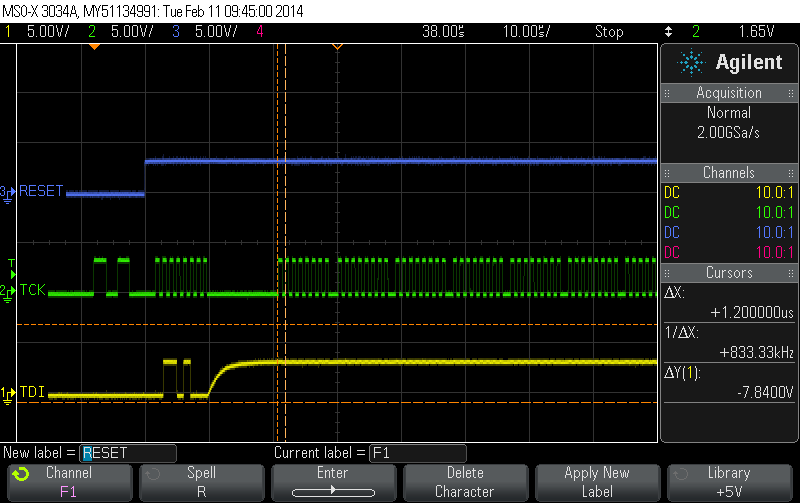Click the 1/ΔX +833.33kHz value
Viewport: 800px width, 503px height.
click(756, 353)
